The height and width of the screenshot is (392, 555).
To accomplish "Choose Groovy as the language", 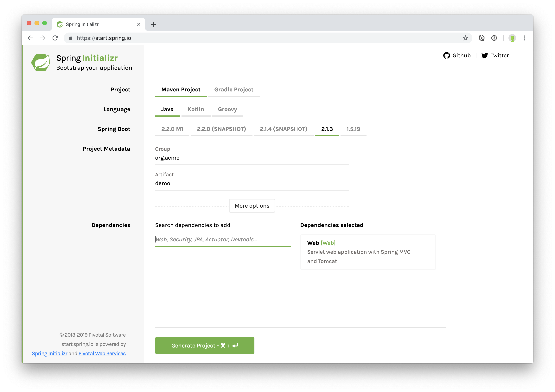I will [x=227, y=110].
